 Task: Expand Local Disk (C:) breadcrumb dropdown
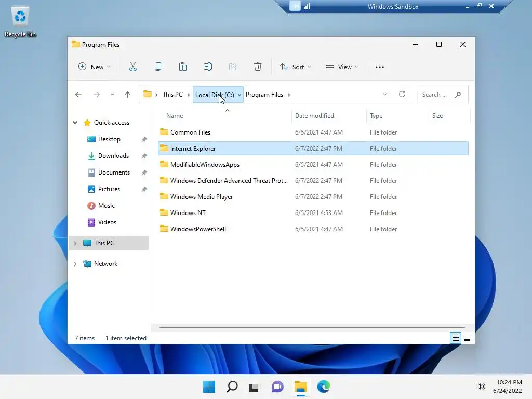[240, 95]
